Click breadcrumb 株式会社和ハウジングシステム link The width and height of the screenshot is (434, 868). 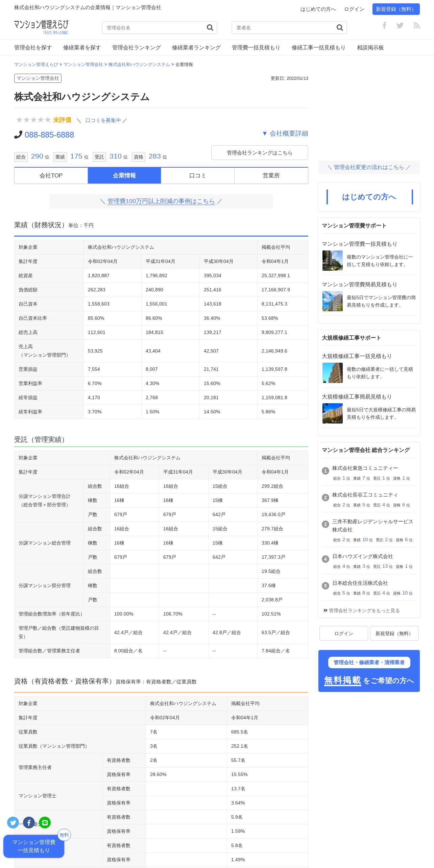click(139, 64)
